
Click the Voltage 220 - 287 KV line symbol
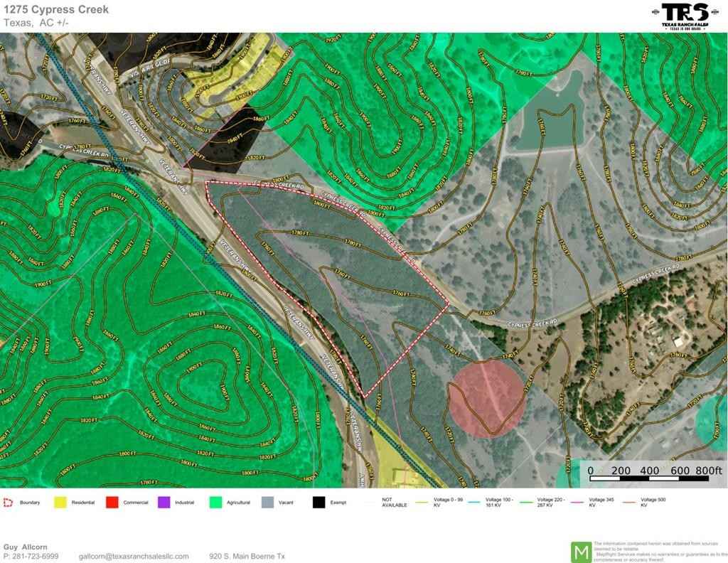pos(526,503)
